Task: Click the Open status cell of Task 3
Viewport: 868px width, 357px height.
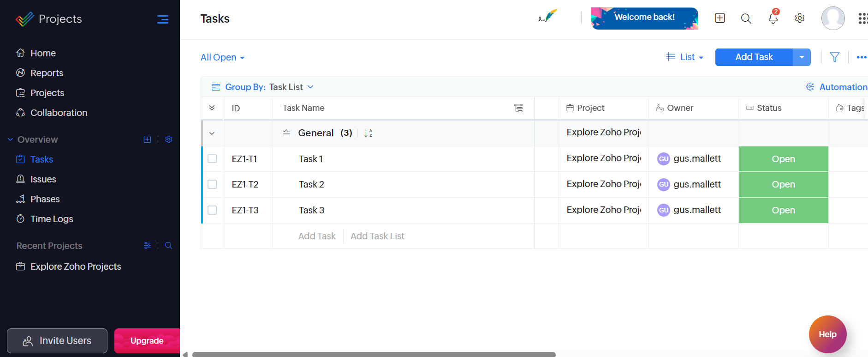Action: coord(784,210)
